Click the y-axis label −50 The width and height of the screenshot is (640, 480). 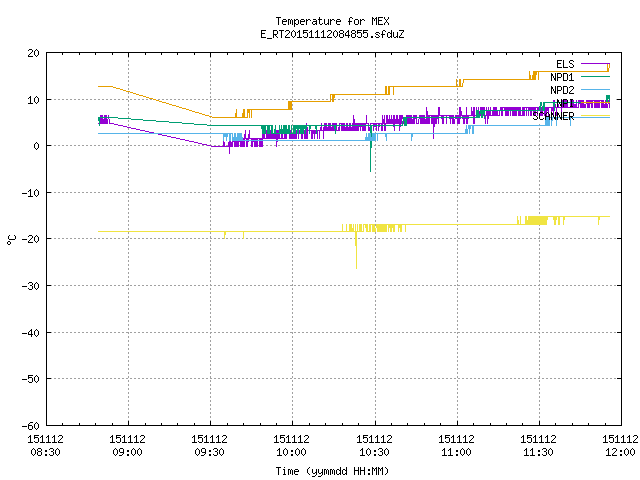[x=30, y=379]
